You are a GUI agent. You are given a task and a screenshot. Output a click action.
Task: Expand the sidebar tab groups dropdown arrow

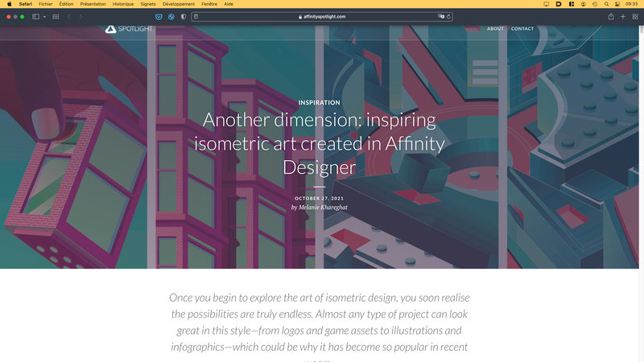pyautogui.click(x=44, y=17)
